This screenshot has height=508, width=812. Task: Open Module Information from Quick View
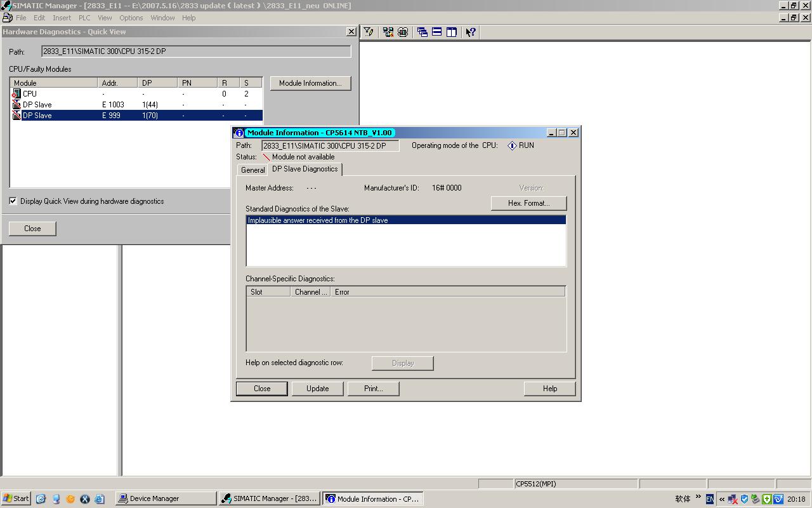pyautogui.click(x=310, y=83)
